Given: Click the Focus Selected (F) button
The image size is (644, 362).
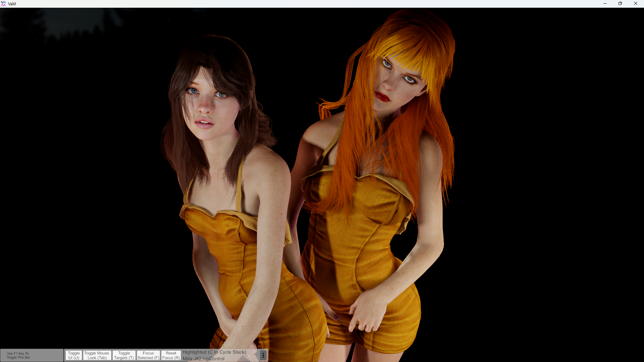Looking at the screenshot, I should pyautogui.click(x=148, y=355).
